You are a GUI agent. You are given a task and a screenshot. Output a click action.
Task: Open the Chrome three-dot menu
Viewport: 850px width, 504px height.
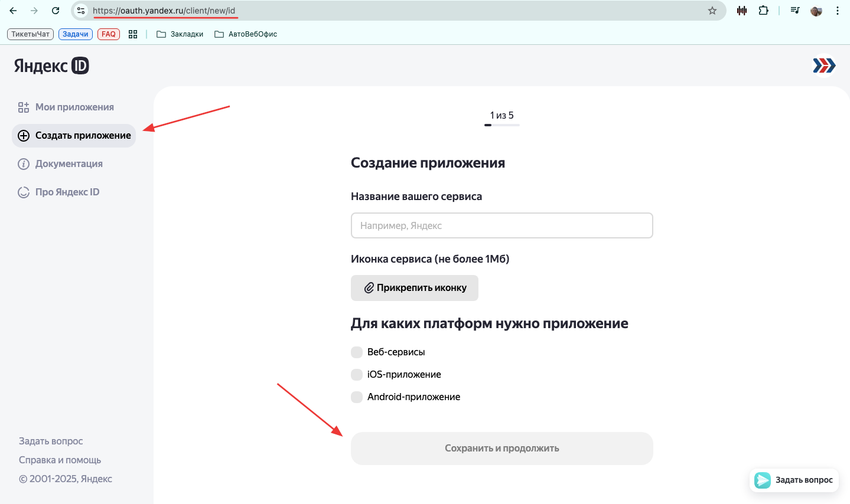[x=838, y=11]
